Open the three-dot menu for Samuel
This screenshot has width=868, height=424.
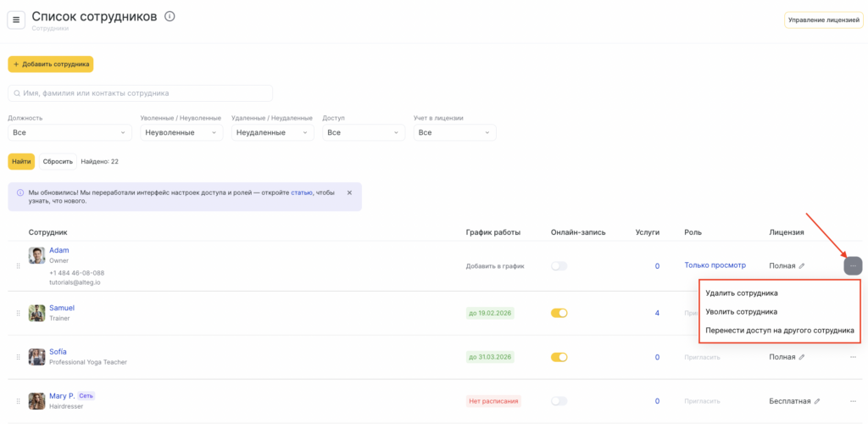tap(853, 313)
